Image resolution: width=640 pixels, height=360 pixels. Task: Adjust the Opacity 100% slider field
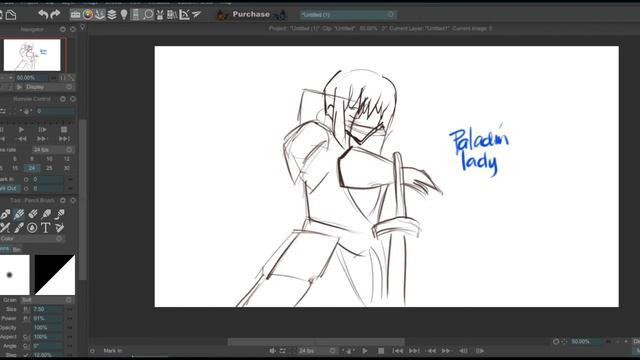(48, 328)
